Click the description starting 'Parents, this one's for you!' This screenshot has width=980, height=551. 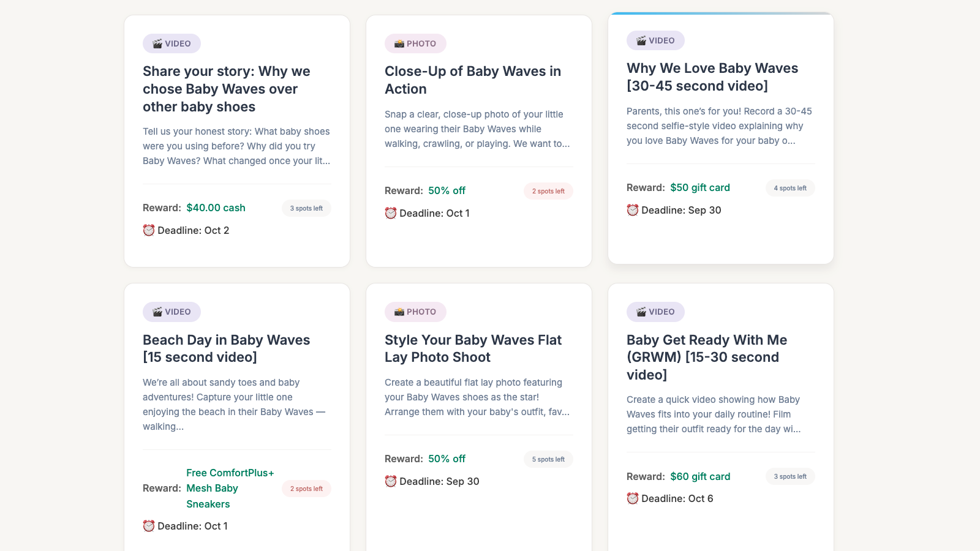click(720, 126)
